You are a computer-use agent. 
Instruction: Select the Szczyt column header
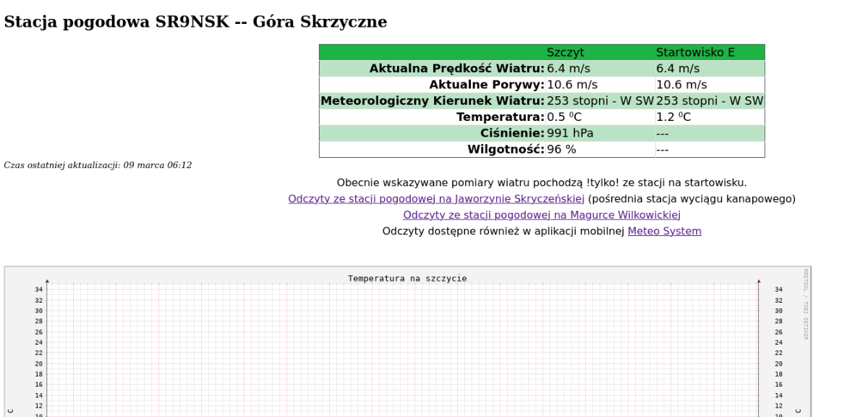[565, 53]
